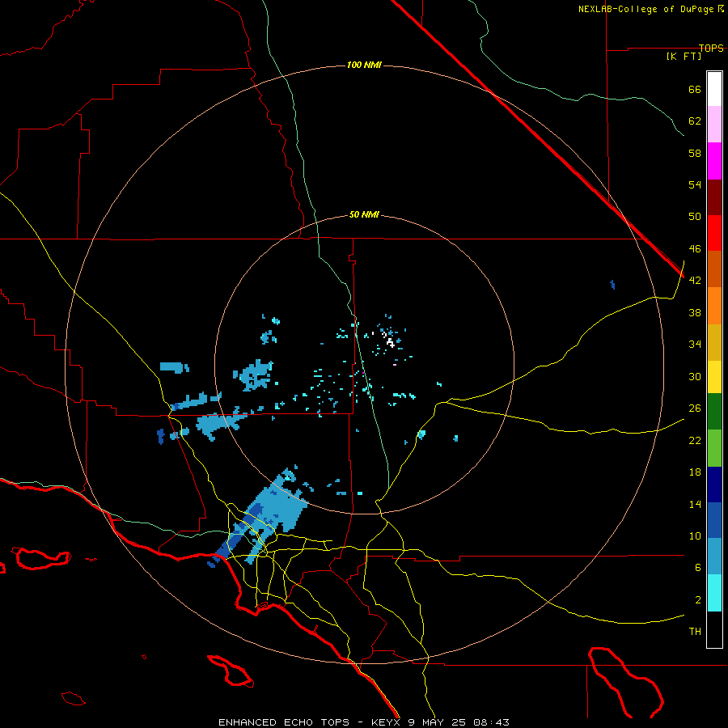This screenshot has height=728, width=728.
Task: Click the dark green 26 kft legend swatch
Action: point(714,412)
